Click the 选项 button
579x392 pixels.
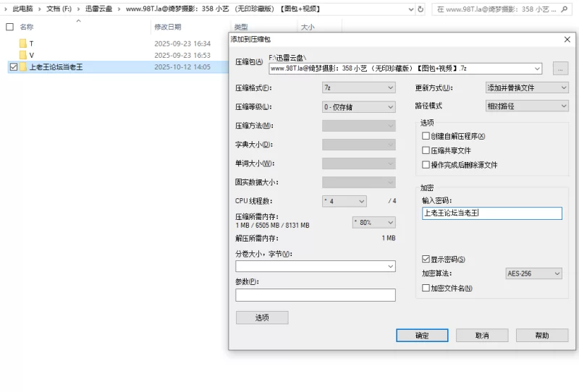pyautogui.click(x=262, y=318)
